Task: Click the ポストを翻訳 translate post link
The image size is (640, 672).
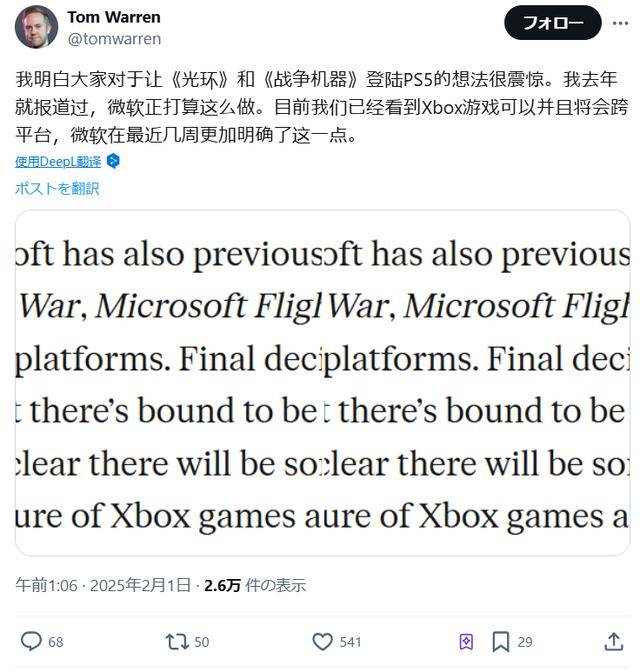Action: tap(57, 188)
